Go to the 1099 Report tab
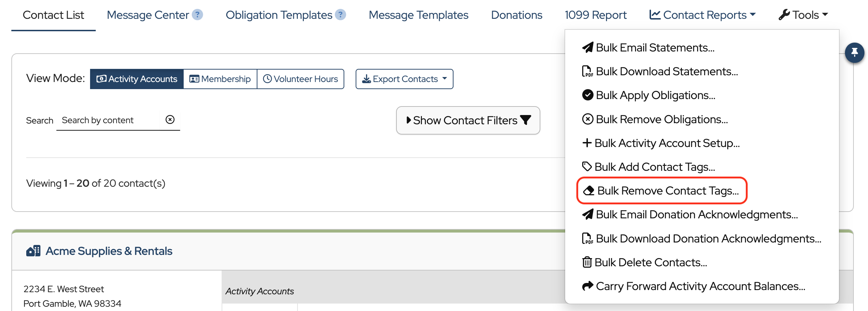The width and height of the screenshot is (868, 311). point(596,15)
